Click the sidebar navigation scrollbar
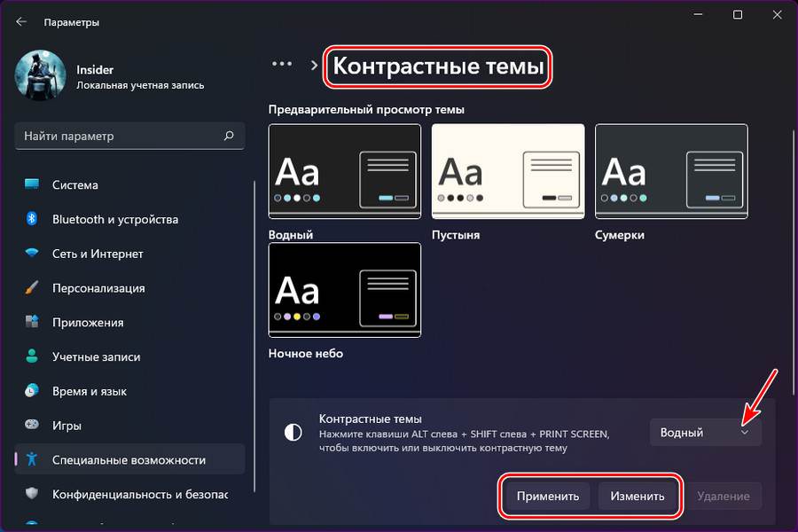 [x=254, y=336]
